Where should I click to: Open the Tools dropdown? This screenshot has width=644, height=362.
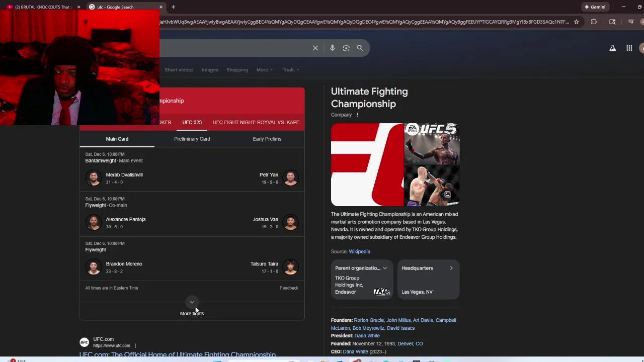pos(291,70)
